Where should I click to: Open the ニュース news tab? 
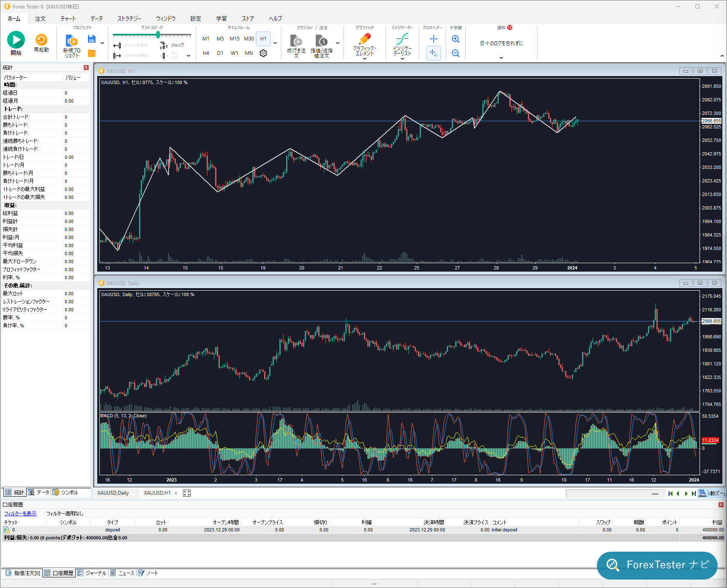click(123, 573)
